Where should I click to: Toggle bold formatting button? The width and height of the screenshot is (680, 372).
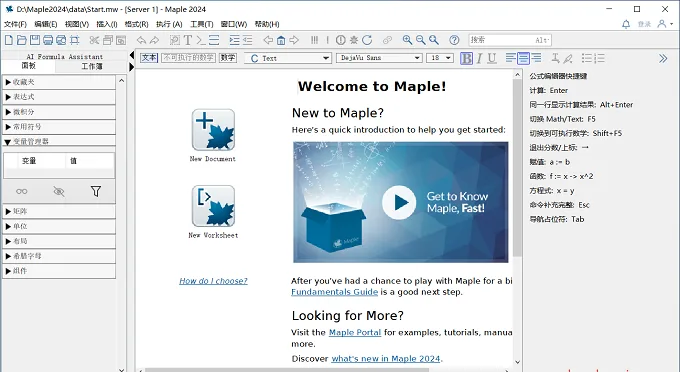click(x=467, y=58)
